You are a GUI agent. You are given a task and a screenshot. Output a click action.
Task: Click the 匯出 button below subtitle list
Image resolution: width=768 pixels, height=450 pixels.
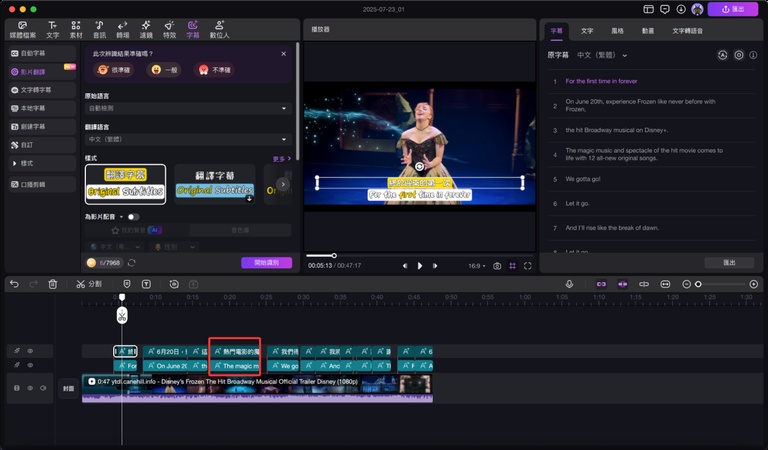pyautogui.click(x=729, y=263)
